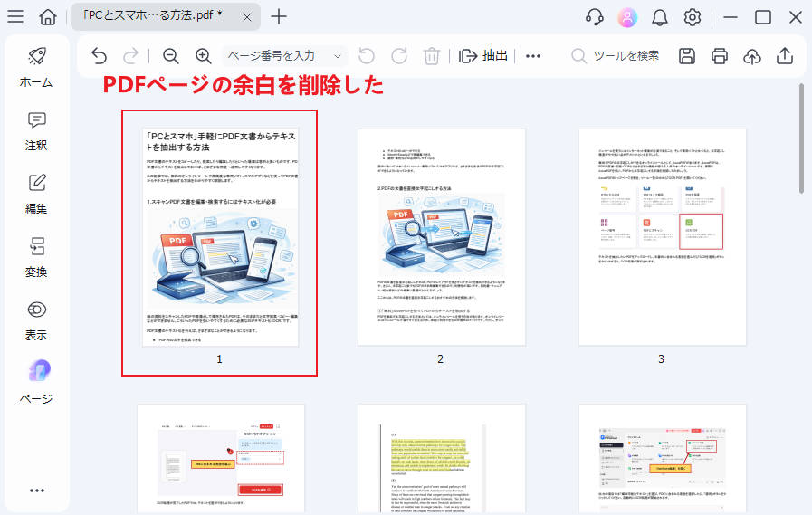
Task: Go to the home icon in title bar
Action: coord(48,16)
